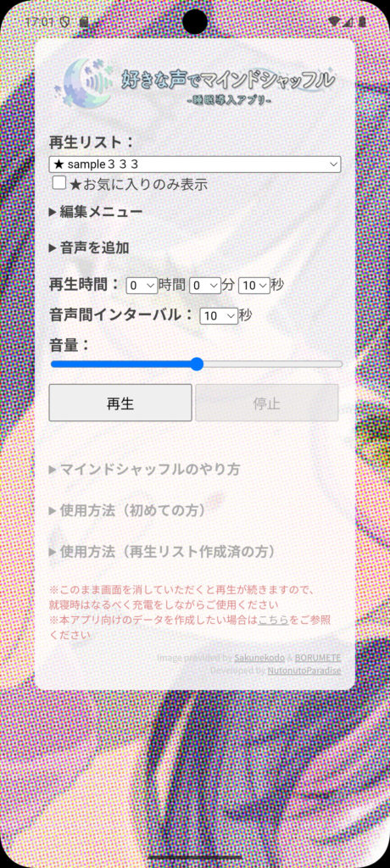Image resolution: width=390 pixels, height=868 pixels.
Task: Click the 音量 volume slider track
Action: [x=196, y=364]
